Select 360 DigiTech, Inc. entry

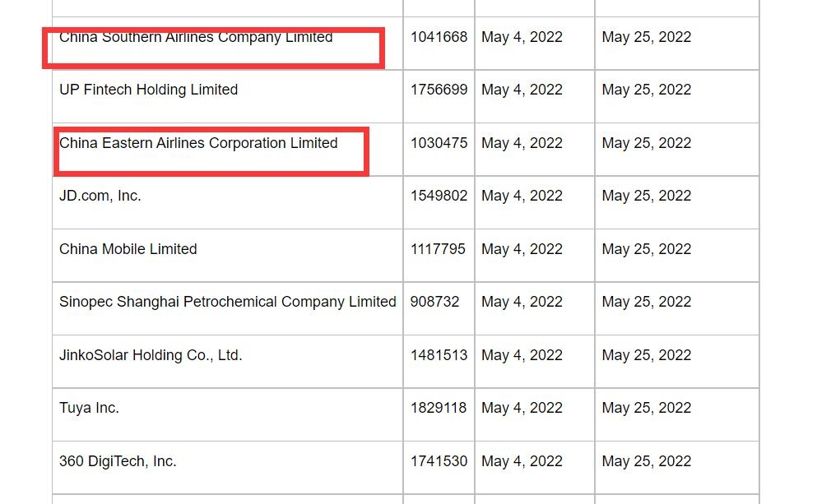pos(118,461)
